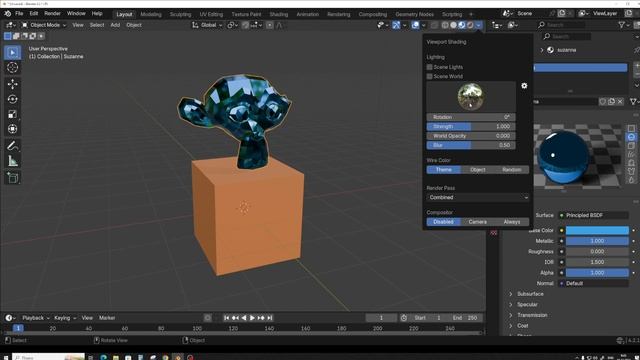
Task: Click the Base Color swatch
Action: [597, 231]
